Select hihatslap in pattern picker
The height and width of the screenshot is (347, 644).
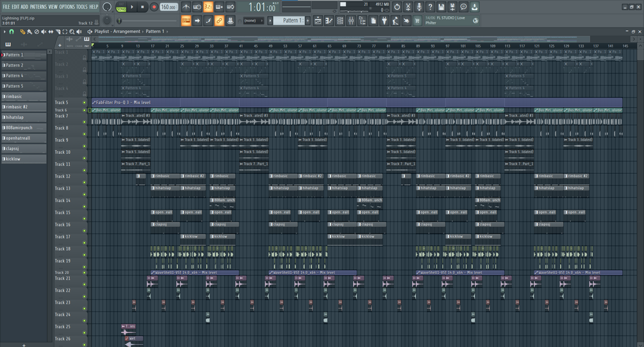(24, 117)
